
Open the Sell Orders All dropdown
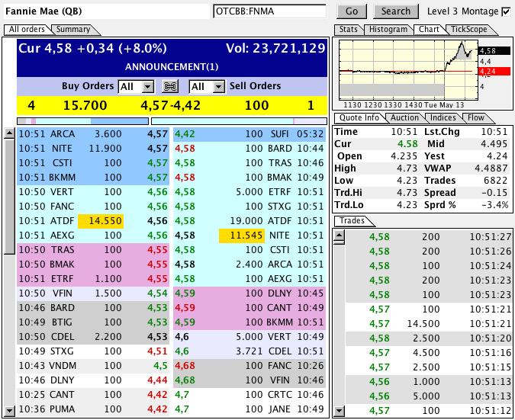(x=207, y=87)
